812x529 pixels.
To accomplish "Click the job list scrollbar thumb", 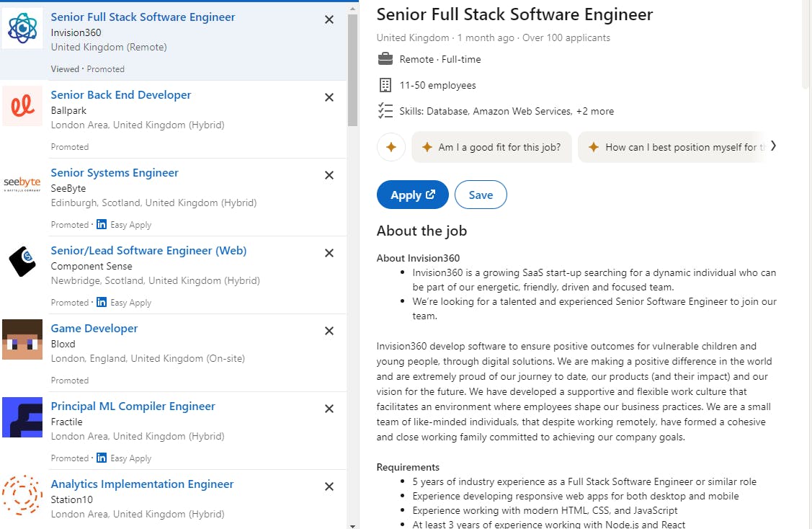I will (x=352, y=69).
